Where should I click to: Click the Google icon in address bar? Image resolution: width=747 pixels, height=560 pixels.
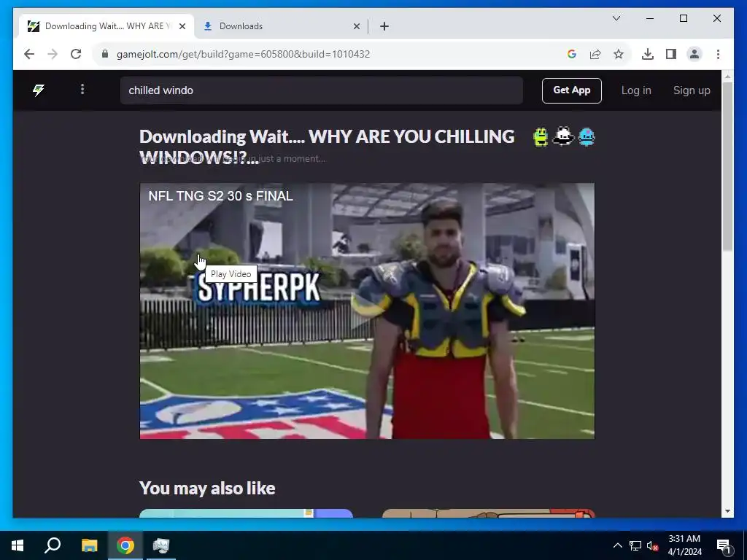click(572, 54)
